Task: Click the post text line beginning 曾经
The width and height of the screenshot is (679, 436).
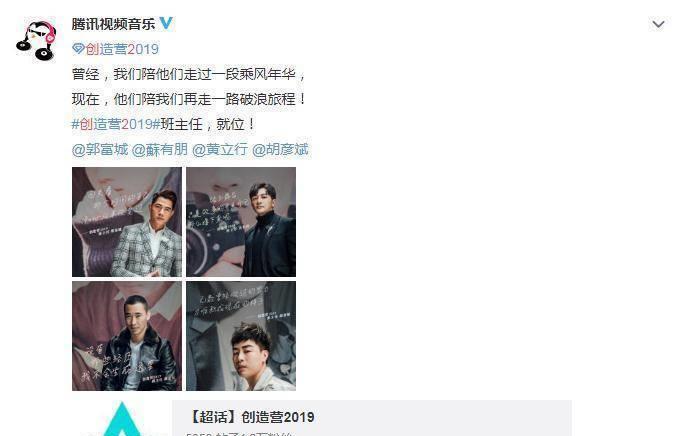Action: pyautogui.click(x=189, y=74)
